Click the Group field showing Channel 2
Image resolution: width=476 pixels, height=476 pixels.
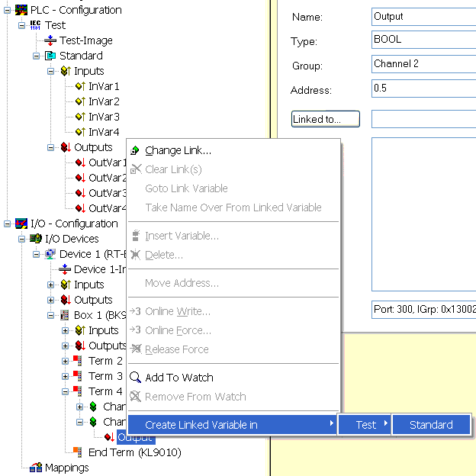point(424,64)
